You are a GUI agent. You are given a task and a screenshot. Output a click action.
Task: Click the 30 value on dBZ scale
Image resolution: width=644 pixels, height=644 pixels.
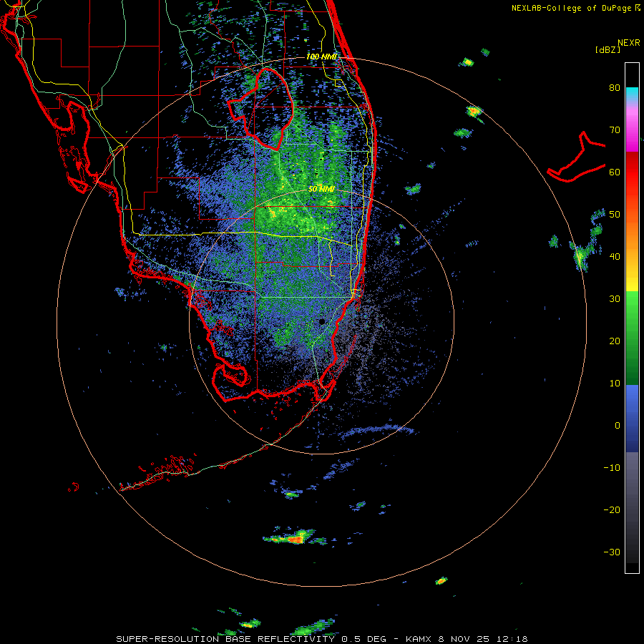pos(615,298)
